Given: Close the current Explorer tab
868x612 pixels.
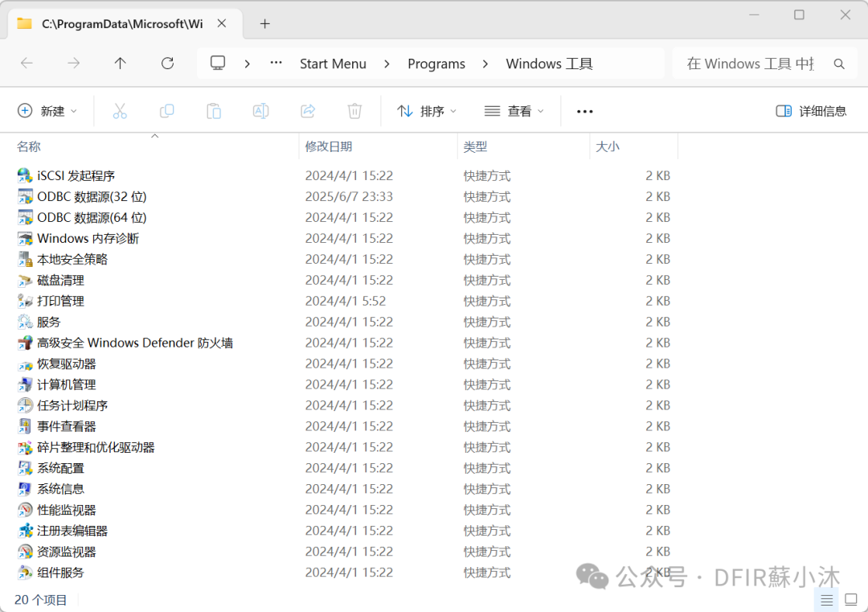Looking at the screenshot, I should point(222,23).
